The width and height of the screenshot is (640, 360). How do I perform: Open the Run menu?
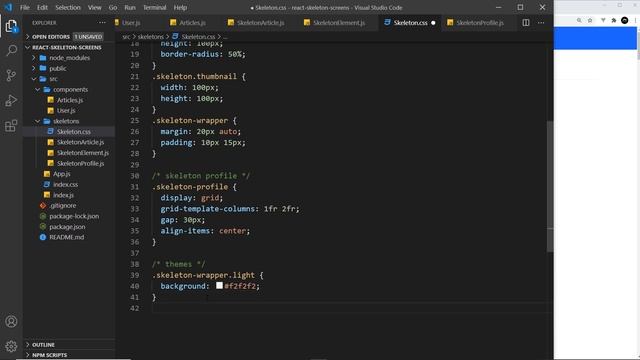point(130,7)
